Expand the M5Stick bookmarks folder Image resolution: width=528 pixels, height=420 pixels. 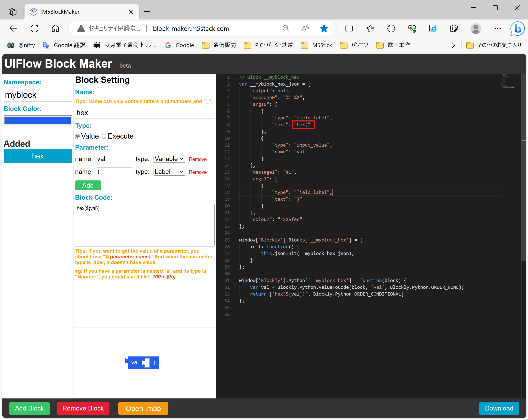tap(316, 45)
